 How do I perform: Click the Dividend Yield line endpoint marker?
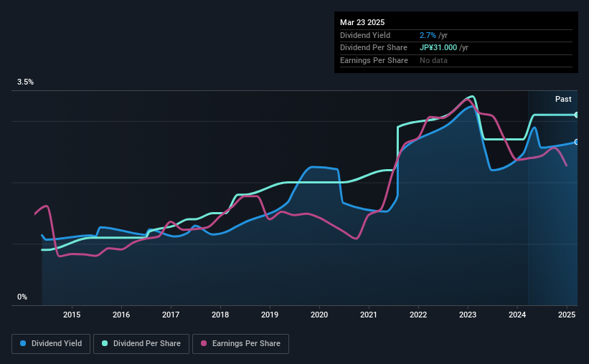point(576,142)
